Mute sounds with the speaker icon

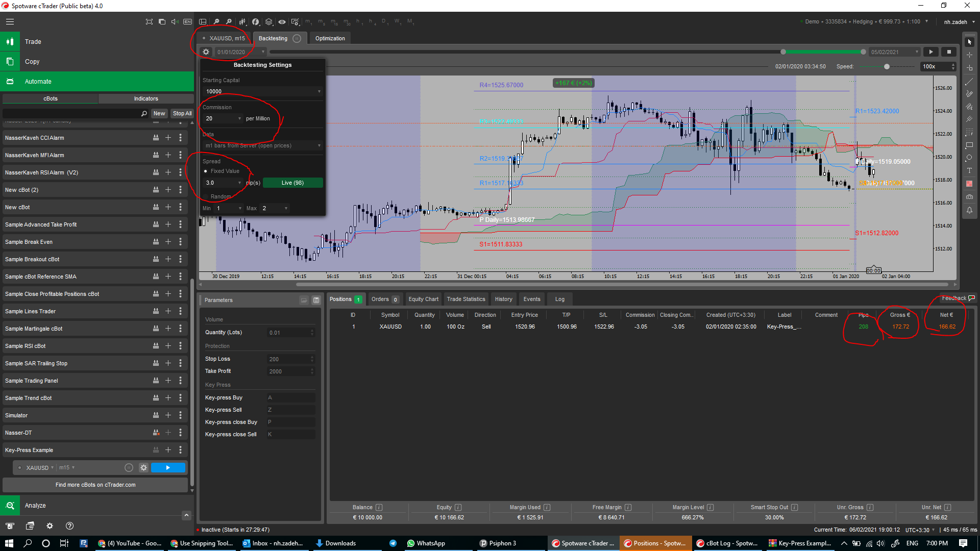pos(175,22)
